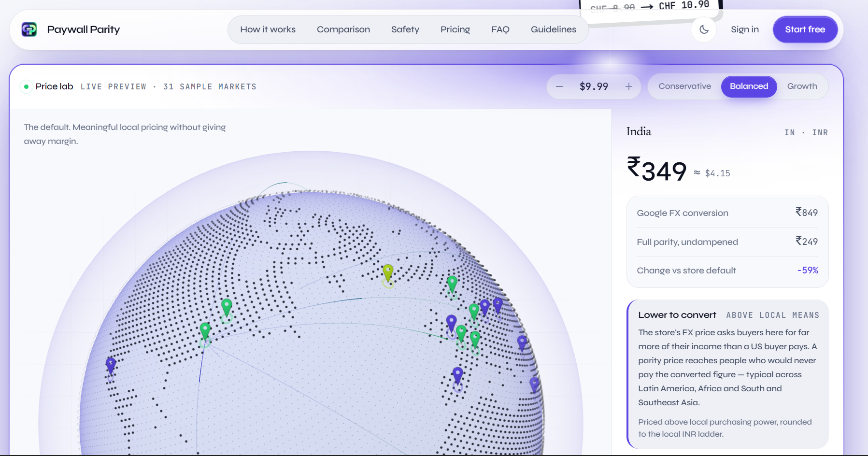The image size is (868, 456).
Task: Open the FAQ nav link
Action: (x=500, y=29)
